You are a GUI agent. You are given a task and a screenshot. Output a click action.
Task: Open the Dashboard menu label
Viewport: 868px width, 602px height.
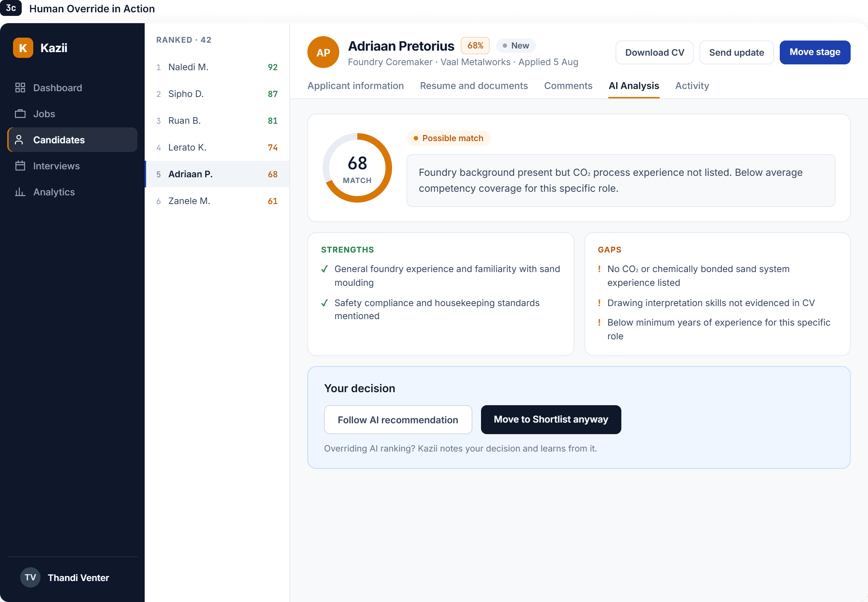(x=58, y=88)
